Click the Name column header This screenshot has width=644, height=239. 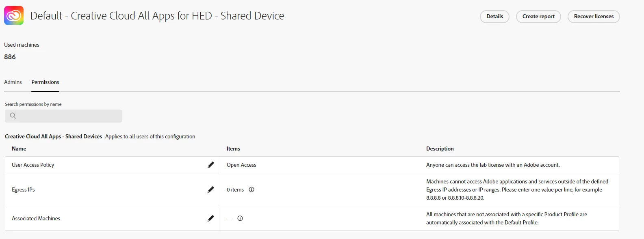coord(19,149)
